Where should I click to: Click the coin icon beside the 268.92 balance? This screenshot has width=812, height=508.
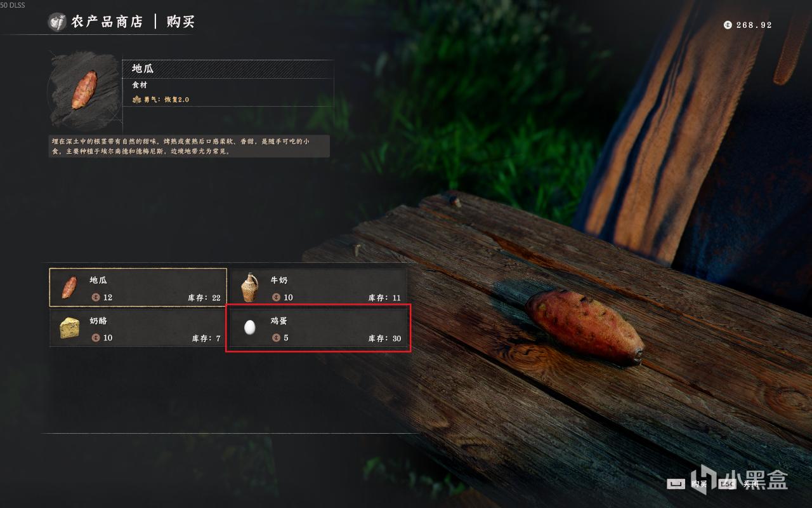[728, 25]
